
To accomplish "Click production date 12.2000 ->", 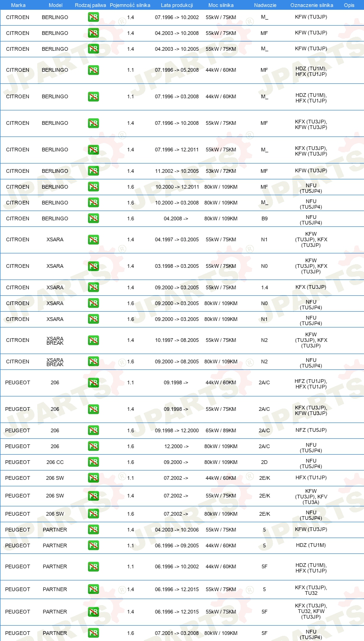I will pyautogui.click(x=176, y=447).
